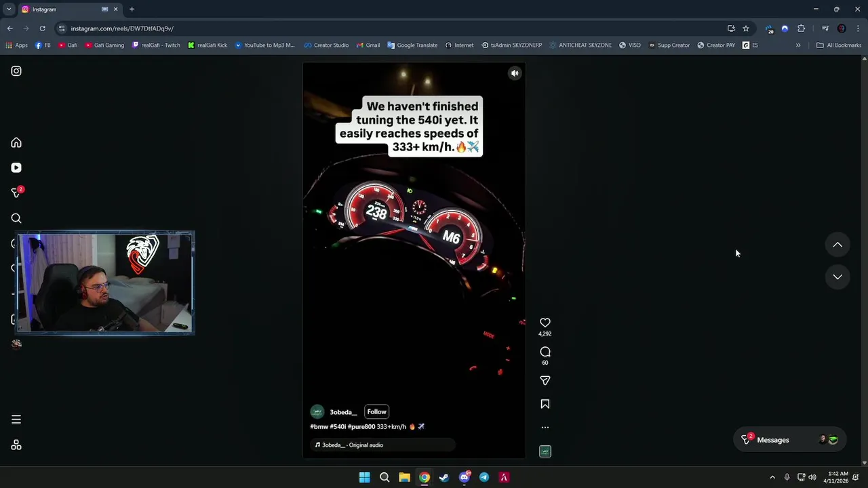Viewport: 868px width, 488px height.
Task: Open Discord from the taskbar
Action: (x=465, y=477)
